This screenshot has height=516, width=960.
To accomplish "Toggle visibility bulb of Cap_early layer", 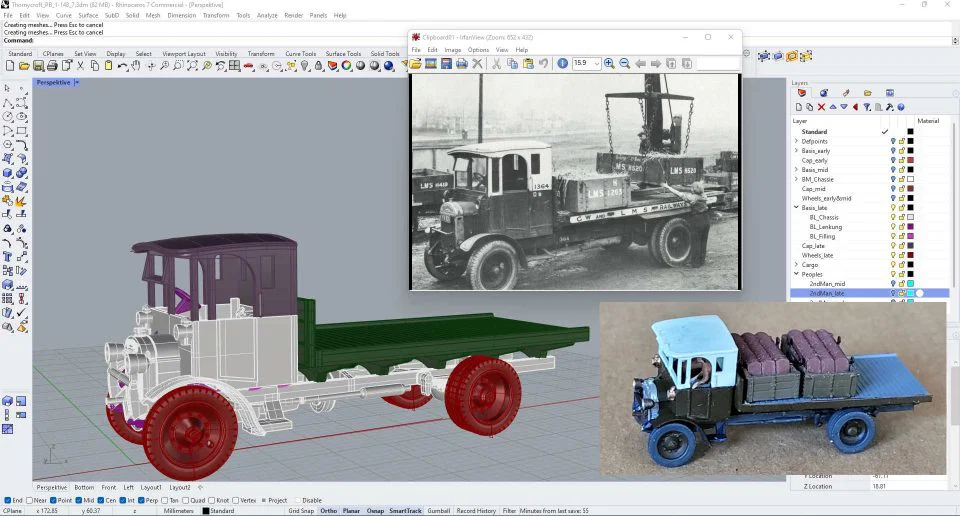I will pos(893,160).
